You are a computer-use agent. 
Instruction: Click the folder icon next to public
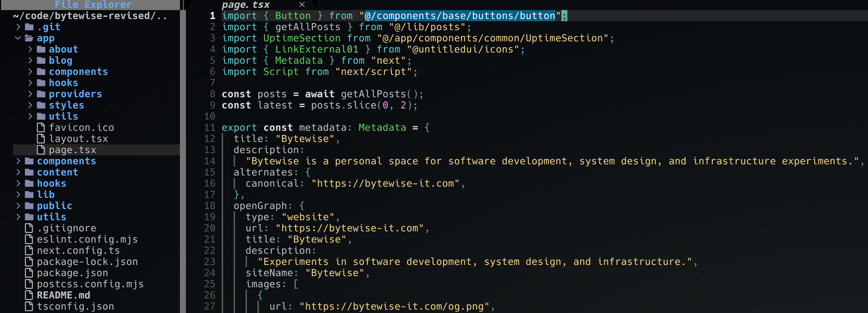(29, 206)
